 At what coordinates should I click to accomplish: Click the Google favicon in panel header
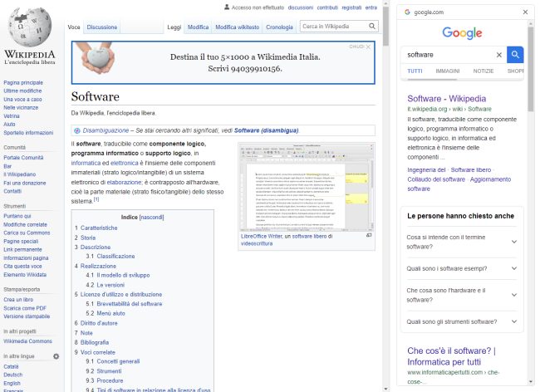[x=407, y=12]
